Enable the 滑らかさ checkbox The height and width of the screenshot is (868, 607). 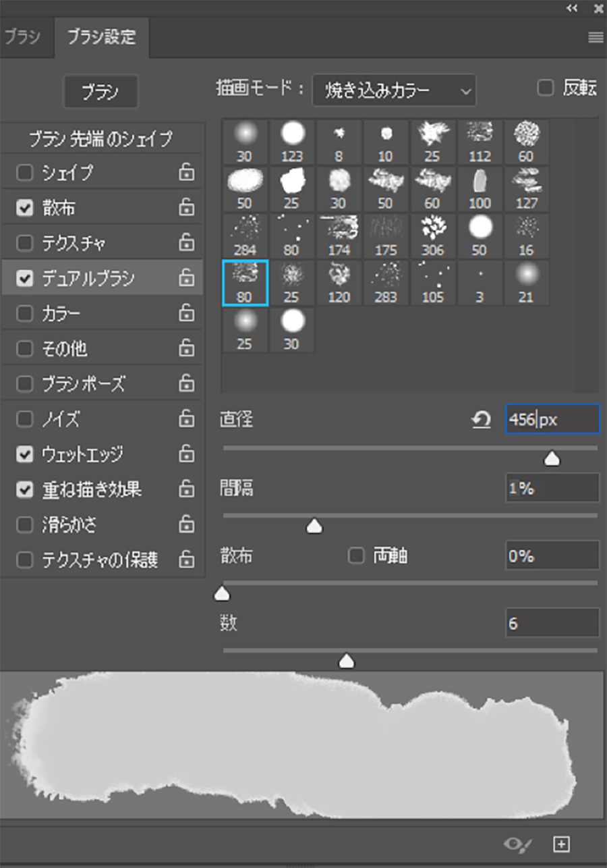pos(24,524)
